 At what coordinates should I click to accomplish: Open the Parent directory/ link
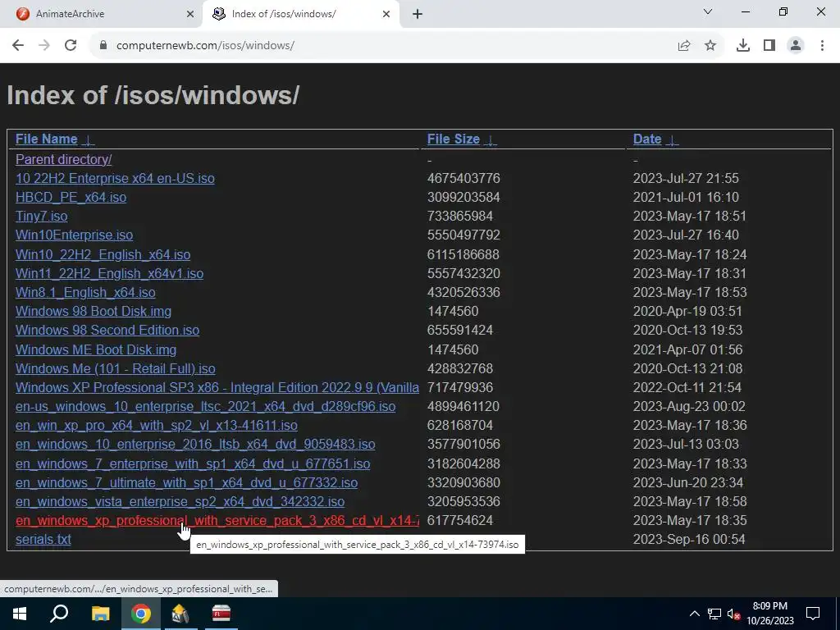pyautogui.click(x=63, y=159)
